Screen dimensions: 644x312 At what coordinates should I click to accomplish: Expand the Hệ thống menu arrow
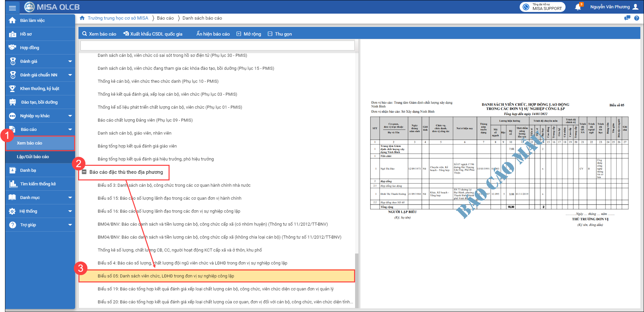coord(70,211)
